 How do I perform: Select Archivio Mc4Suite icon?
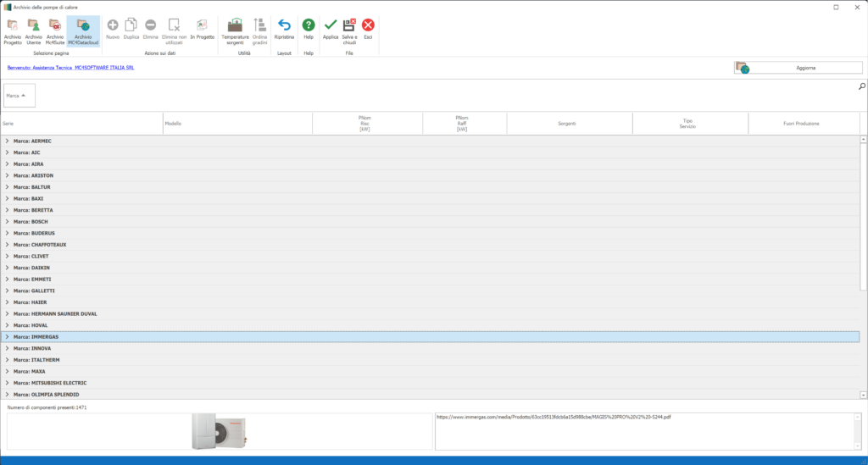tap(54, 30)
